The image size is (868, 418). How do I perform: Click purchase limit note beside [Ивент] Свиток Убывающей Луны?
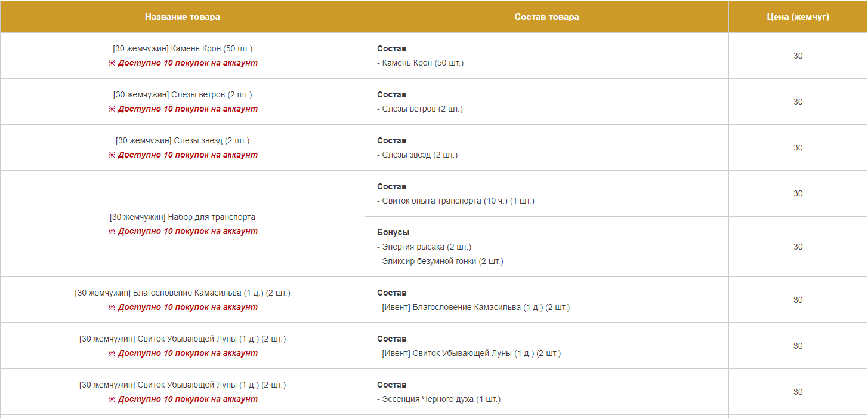tap(183, 353)
